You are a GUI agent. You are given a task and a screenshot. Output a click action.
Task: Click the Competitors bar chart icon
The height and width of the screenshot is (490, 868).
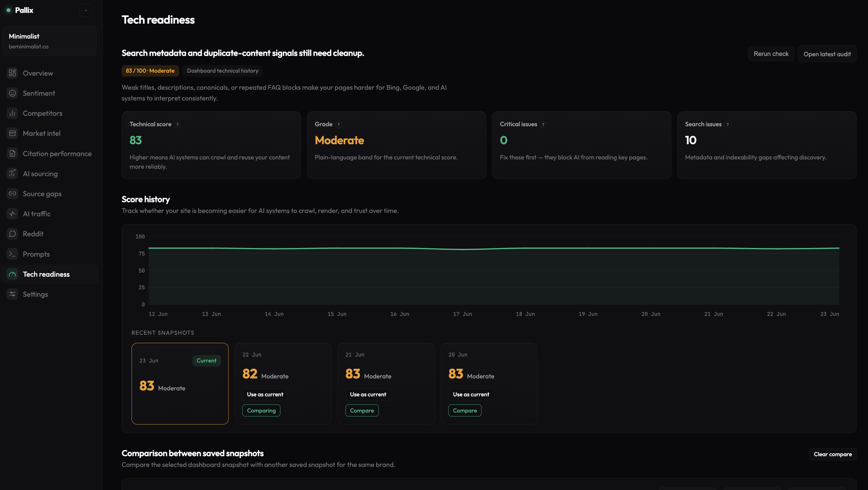click(x=13, y=113)
